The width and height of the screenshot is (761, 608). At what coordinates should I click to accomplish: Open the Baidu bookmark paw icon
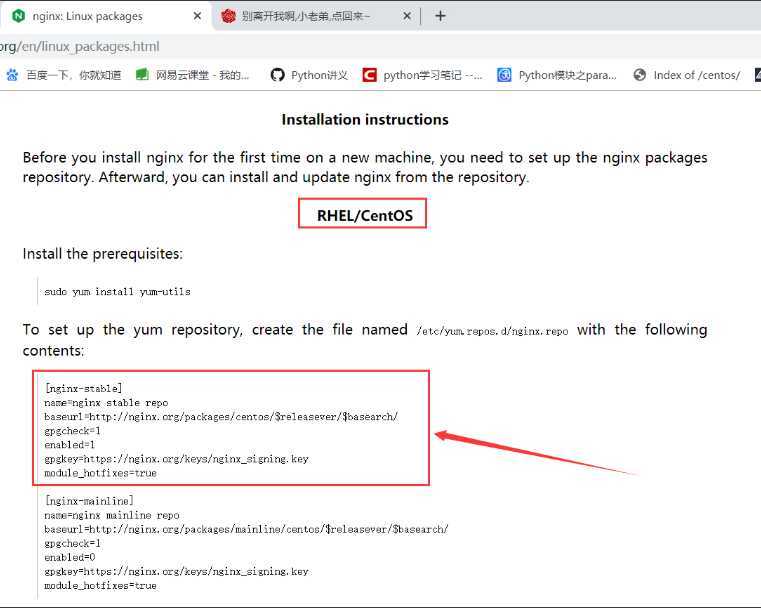click(12, 75)
